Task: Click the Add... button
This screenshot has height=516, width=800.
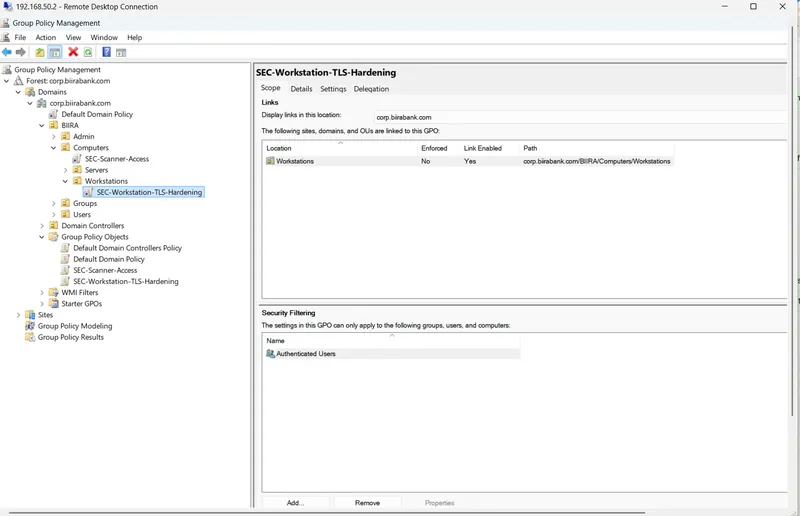Action: point(295,503)
